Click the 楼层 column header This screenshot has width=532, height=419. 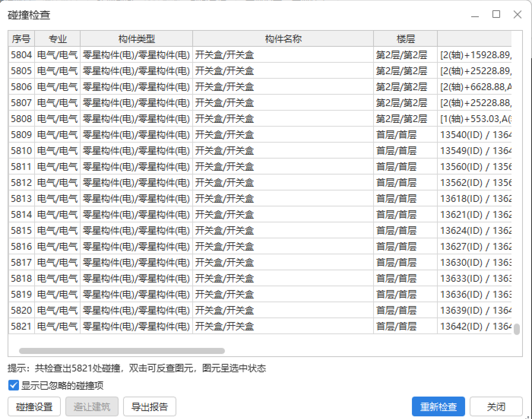(x=405, y=39)
